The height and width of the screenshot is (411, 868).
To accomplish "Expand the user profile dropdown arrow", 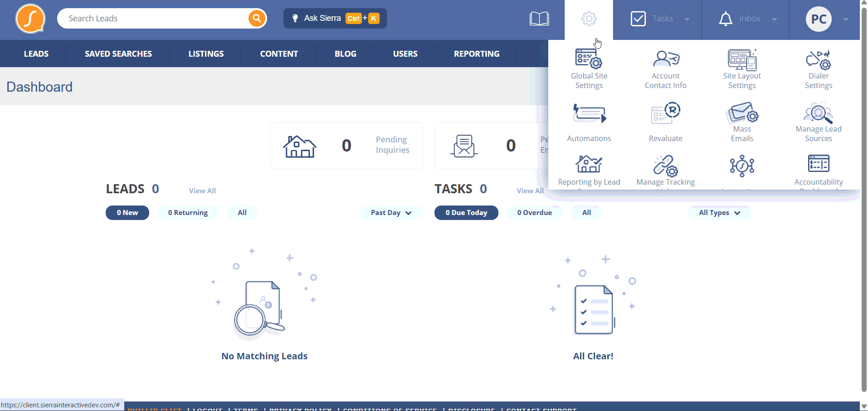I will tap(846, 19).
